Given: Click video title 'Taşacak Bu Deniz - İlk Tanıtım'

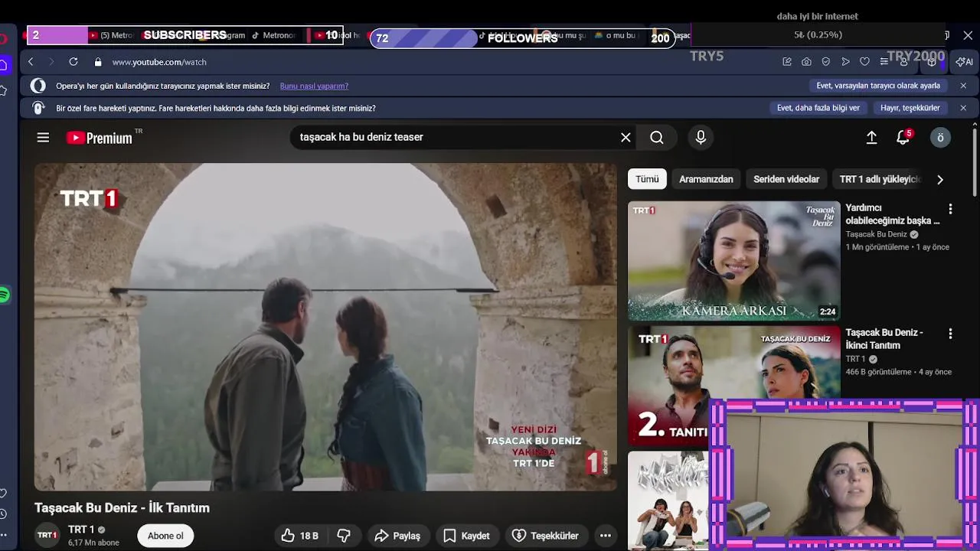Looking at the screenshot, I should [122, 507].
